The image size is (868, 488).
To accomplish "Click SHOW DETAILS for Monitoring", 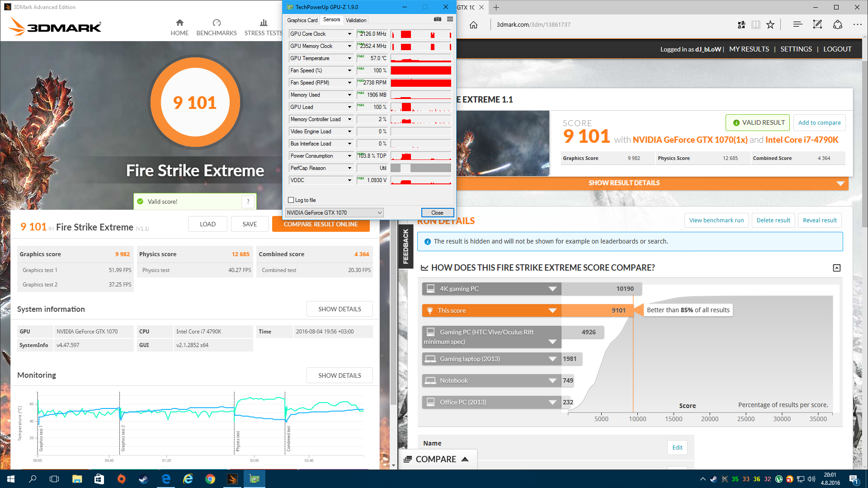I will click(340, 375).
